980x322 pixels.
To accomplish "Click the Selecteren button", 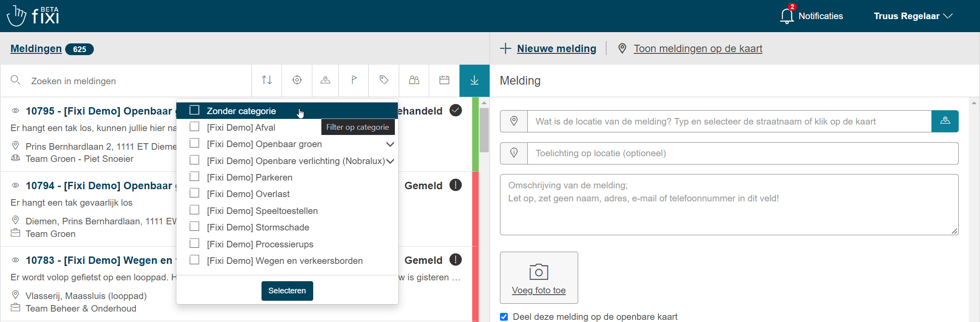I will (x=287, y=291).
